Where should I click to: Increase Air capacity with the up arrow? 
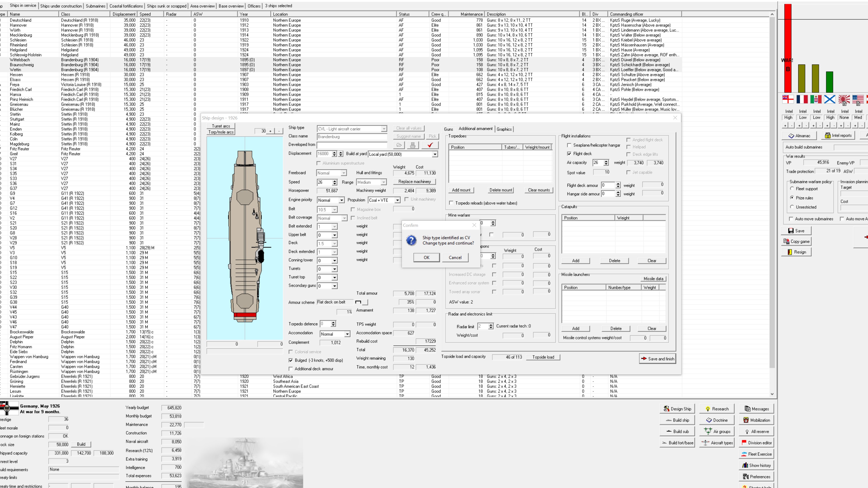[x=606, y=161]
